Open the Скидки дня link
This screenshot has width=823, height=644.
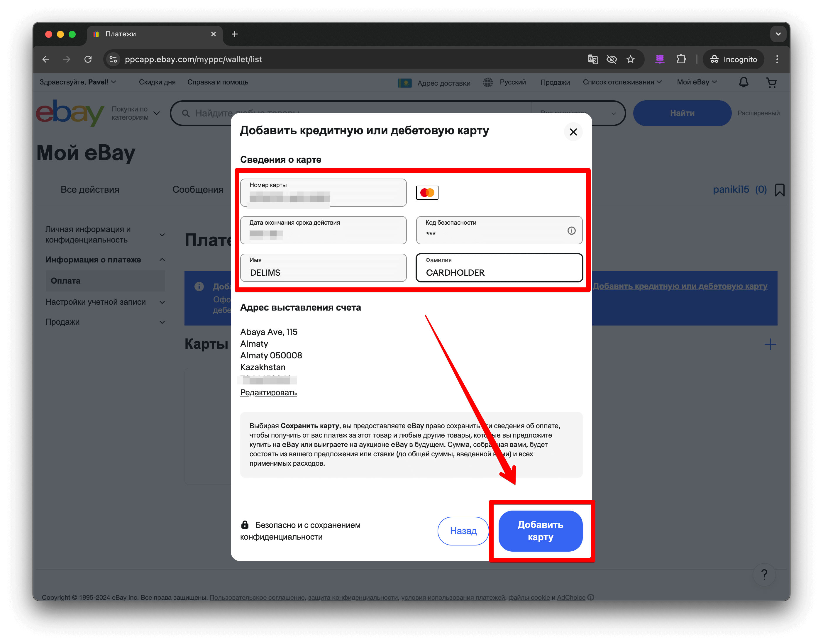(x=157, y=82)
